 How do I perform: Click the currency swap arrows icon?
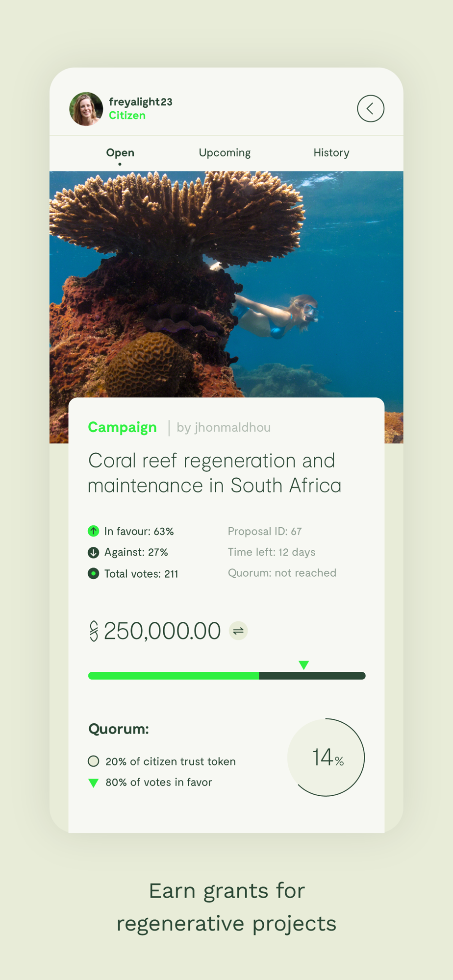(238, 631)
